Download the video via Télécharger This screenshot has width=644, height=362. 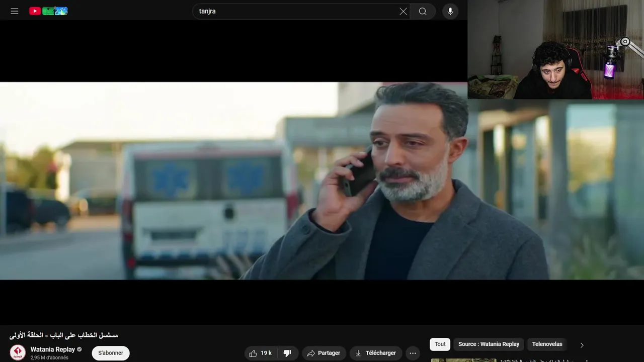[x=376, y=353]
